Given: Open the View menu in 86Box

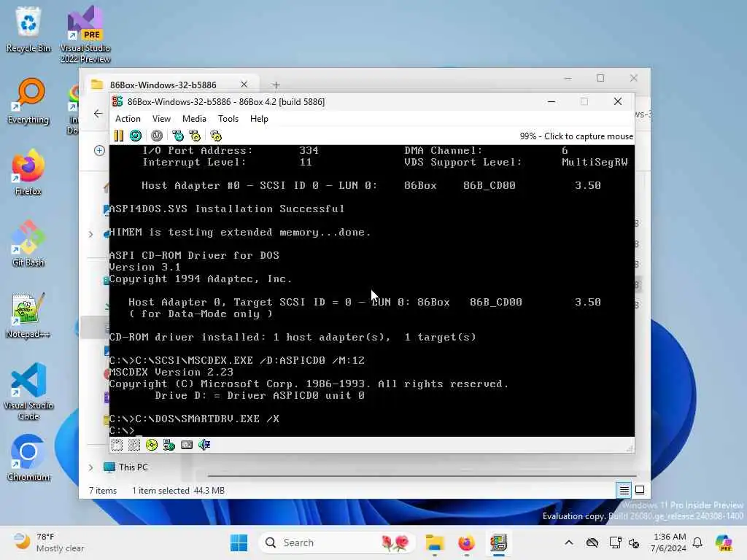Looking at the screenshot, I should click(x=161, y=119).
